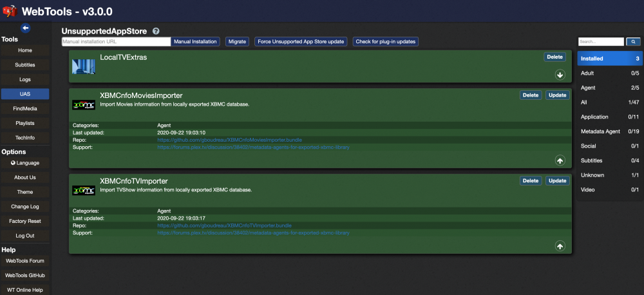Focus the Manual installation URL field
Image resolution: width=644 pixels, height=295 pixels.
point(116,41)
